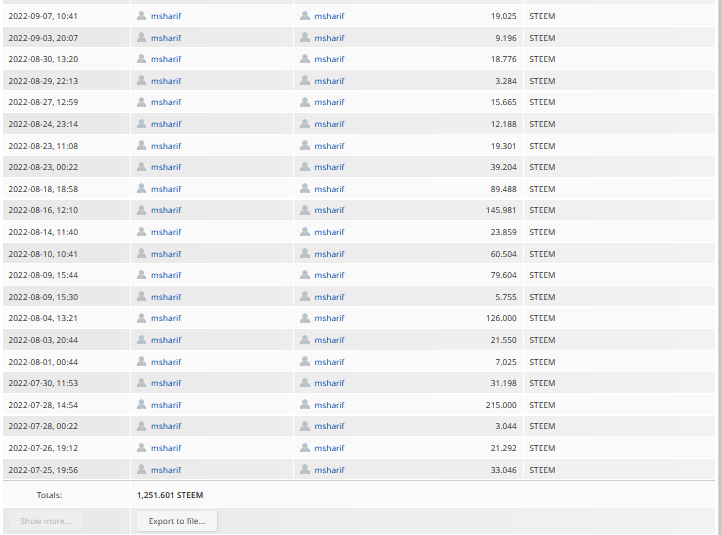Click sender user icon in 2022-08-04, 13:21 row

pos(141,318)
